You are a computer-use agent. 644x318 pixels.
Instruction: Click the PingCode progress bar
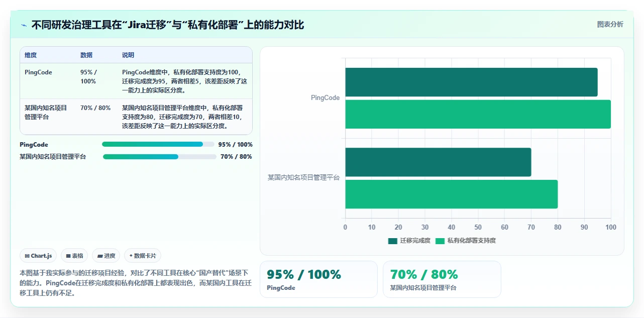(x=158, y=144)
